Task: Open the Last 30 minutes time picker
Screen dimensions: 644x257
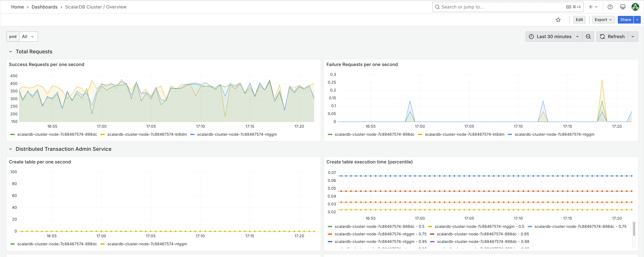Action: (x=554, y=37)
